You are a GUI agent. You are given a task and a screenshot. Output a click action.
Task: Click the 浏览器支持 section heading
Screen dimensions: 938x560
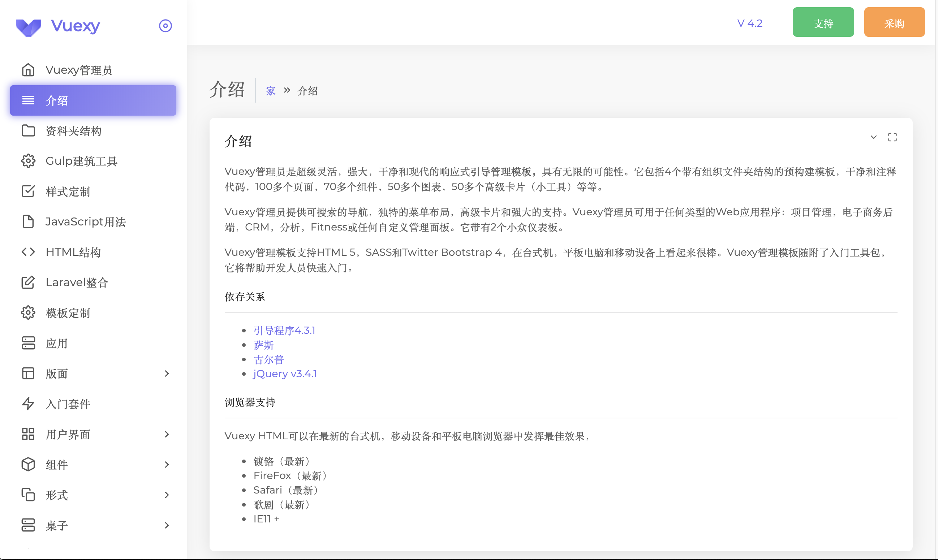click(x=250, y=402)
